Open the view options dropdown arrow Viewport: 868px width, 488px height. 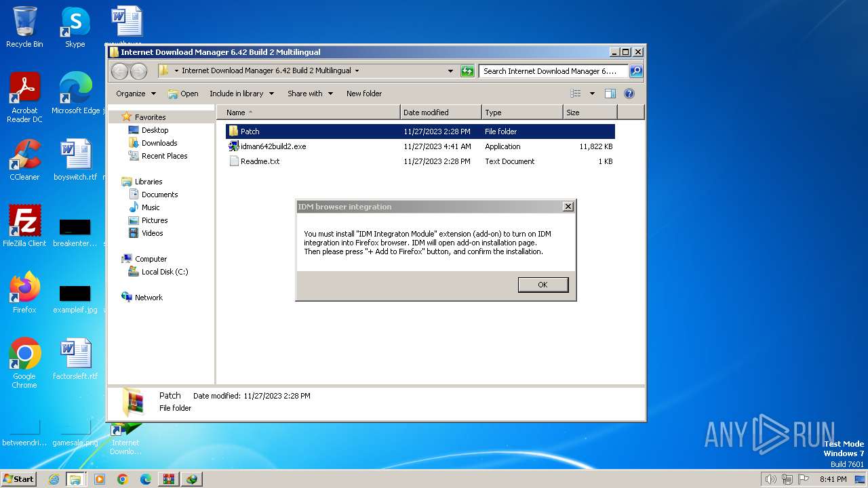tap(592, 94)
